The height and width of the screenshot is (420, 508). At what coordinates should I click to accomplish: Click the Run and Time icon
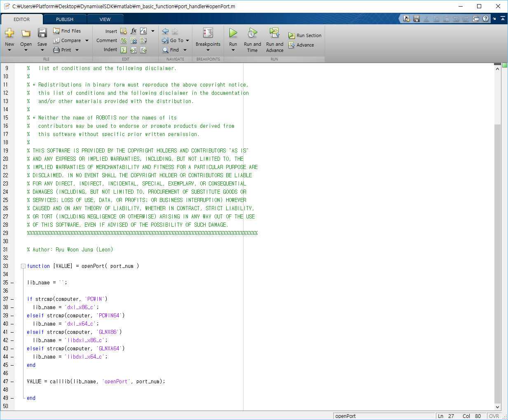tap(252, 33)
